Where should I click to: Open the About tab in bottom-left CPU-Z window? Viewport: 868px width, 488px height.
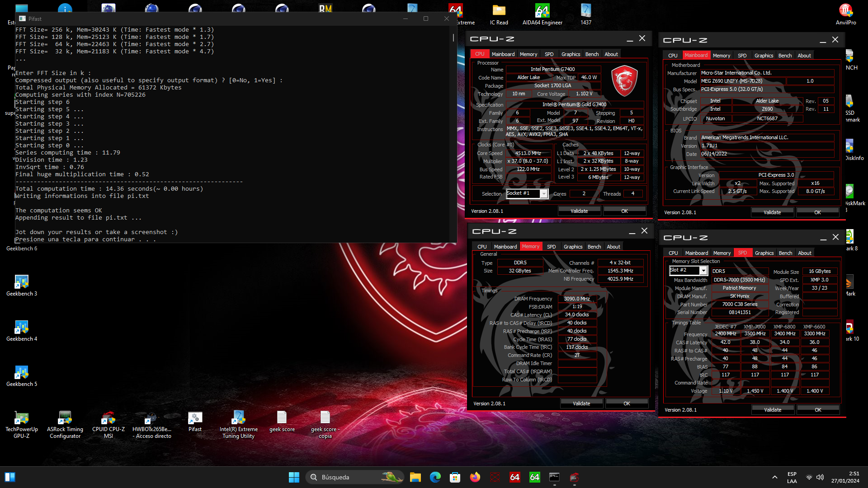coord(613,247)
